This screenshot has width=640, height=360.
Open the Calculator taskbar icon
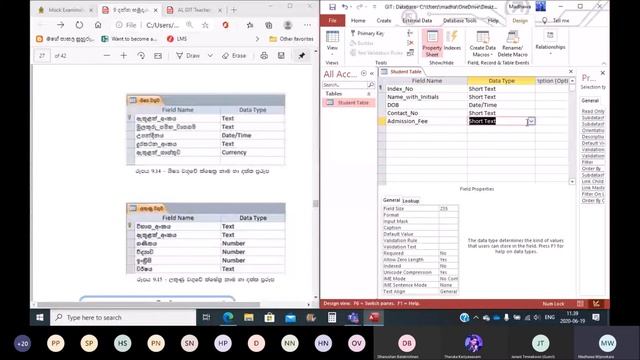pyautogui.click(x=332, y=317)
